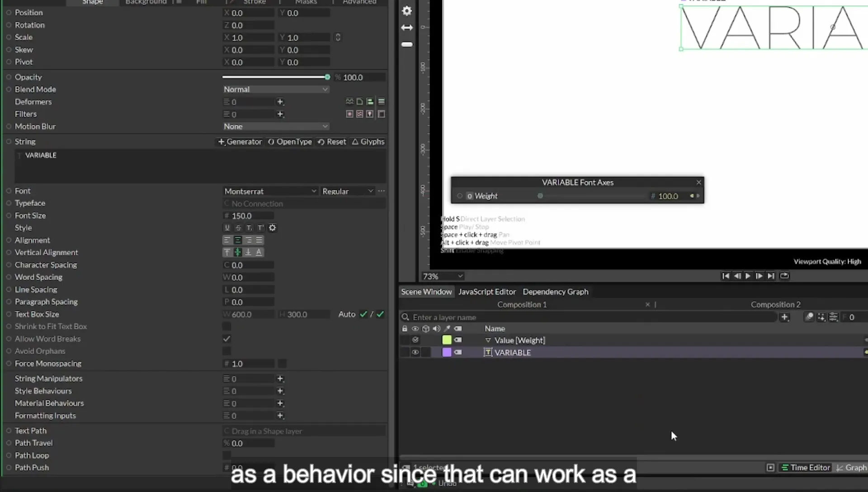Switch to Dependency Graph tab
The height and width of the screenshot is (492, 868).
(556, 292)
